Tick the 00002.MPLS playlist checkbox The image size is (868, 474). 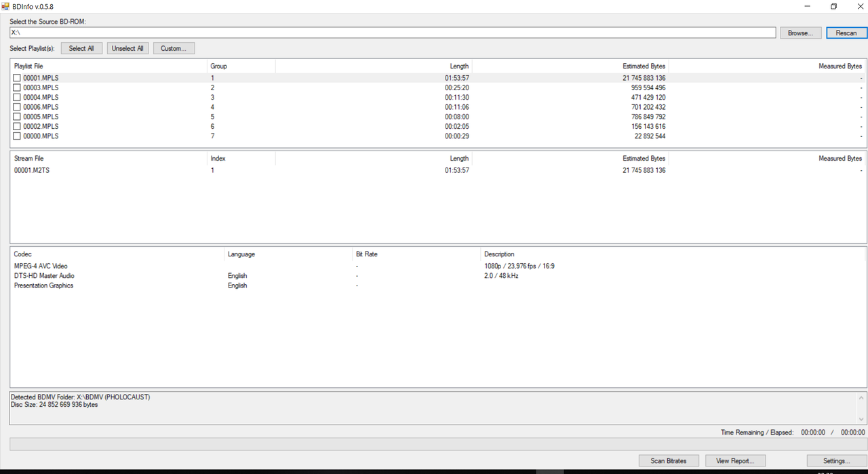pyautogui.click(x=17, y=126)
